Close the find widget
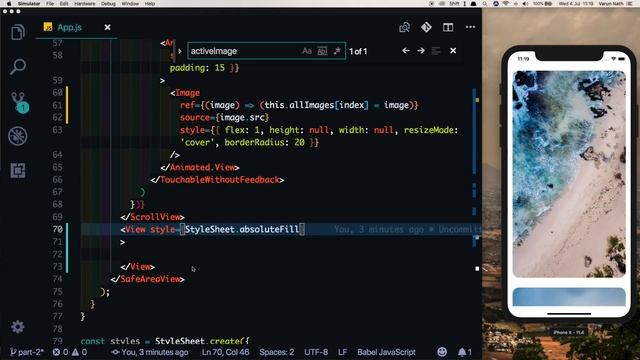 coord(453,51)
